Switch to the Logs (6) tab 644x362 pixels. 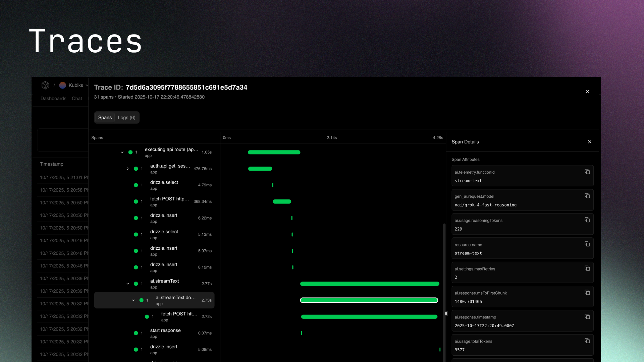126,117
